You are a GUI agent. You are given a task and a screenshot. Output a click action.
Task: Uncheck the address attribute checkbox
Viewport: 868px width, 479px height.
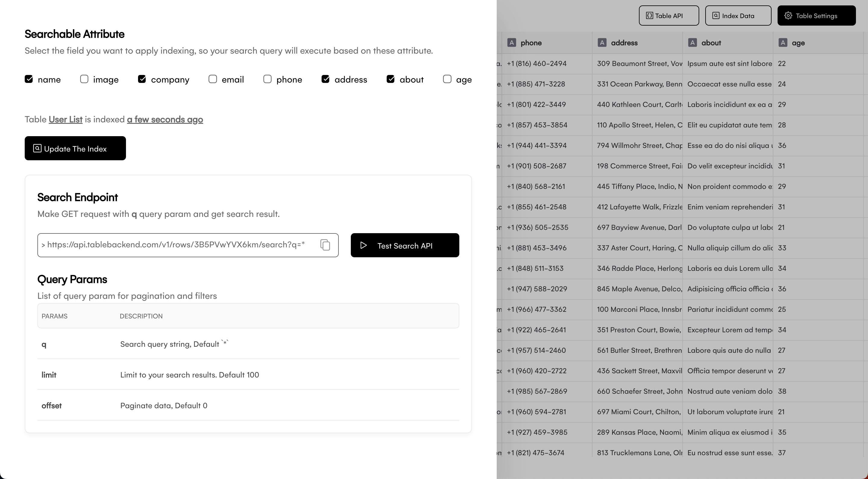[325, 79]
